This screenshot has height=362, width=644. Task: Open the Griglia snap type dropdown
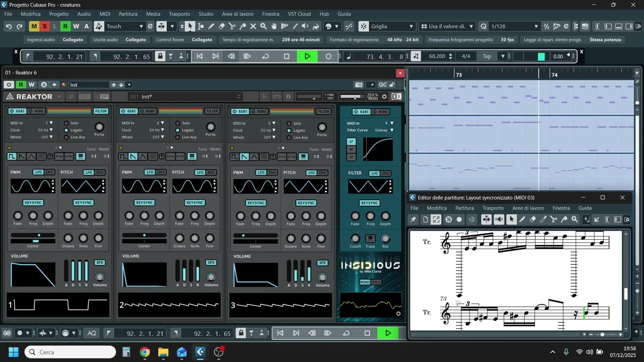pyautogui.click(x=392, y=26)
